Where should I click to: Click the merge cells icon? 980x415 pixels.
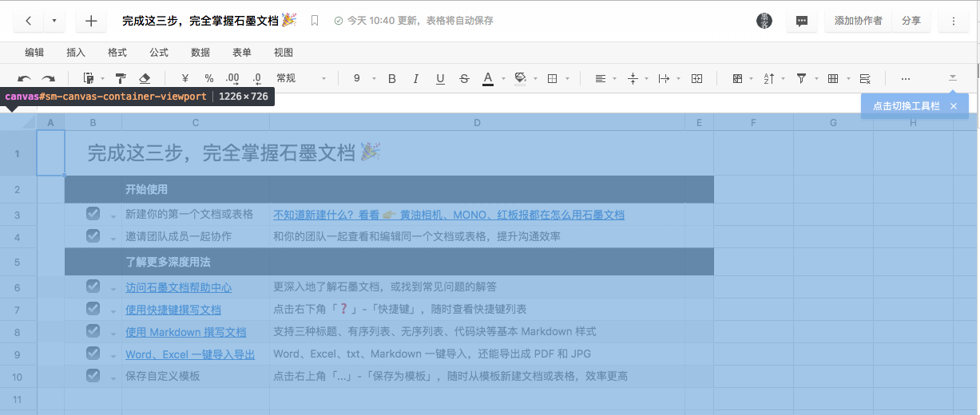pyautogui.click(x=696, y=78)
